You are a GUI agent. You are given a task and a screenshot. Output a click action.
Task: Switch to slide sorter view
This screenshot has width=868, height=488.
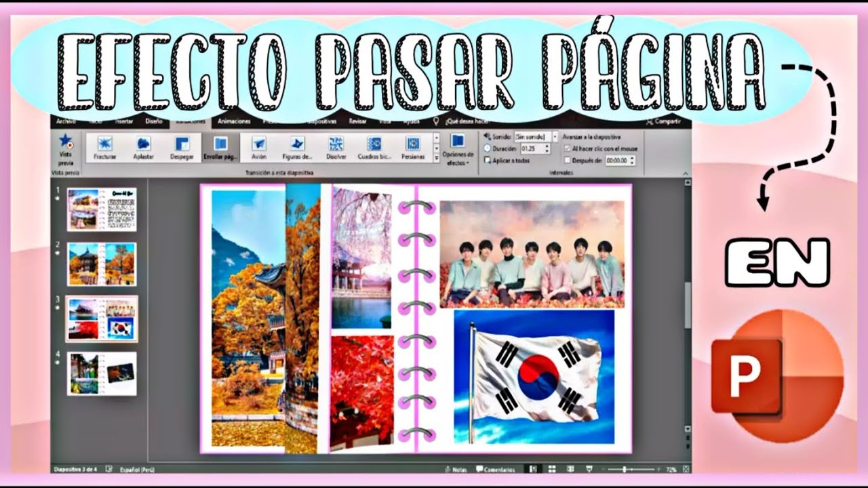pos(552,469)
